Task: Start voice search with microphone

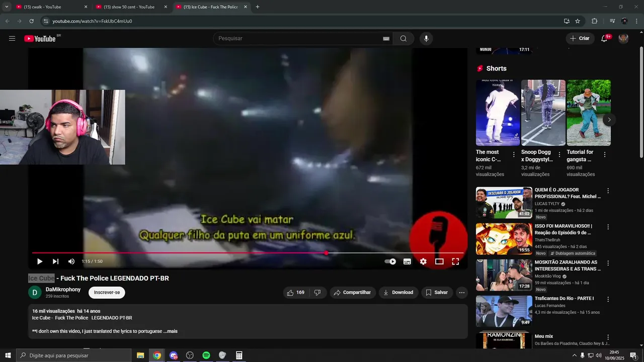Action: click(426, 39)
